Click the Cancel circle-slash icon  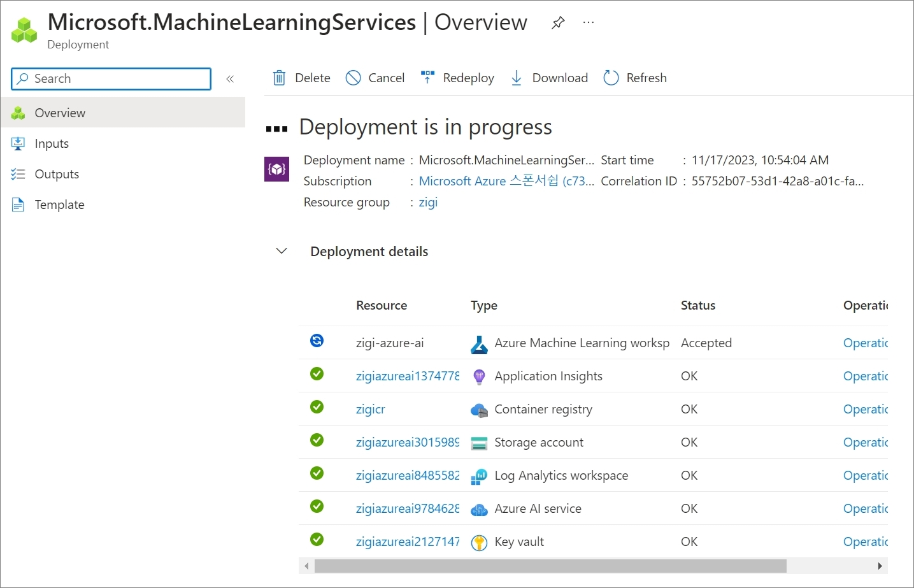coord(353,78)
